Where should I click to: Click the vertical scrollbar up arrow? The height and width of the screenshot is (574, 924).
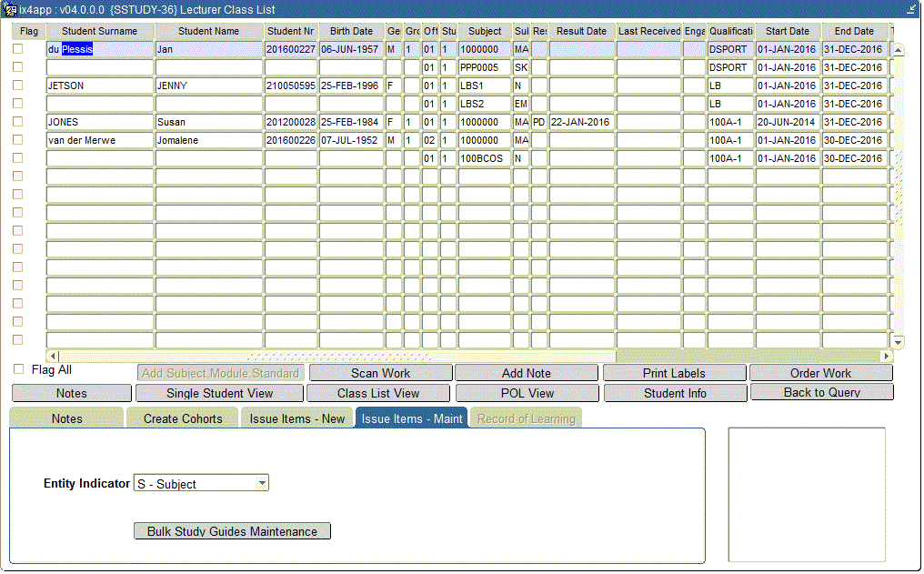pyautogui.click(x=899, y=50)
